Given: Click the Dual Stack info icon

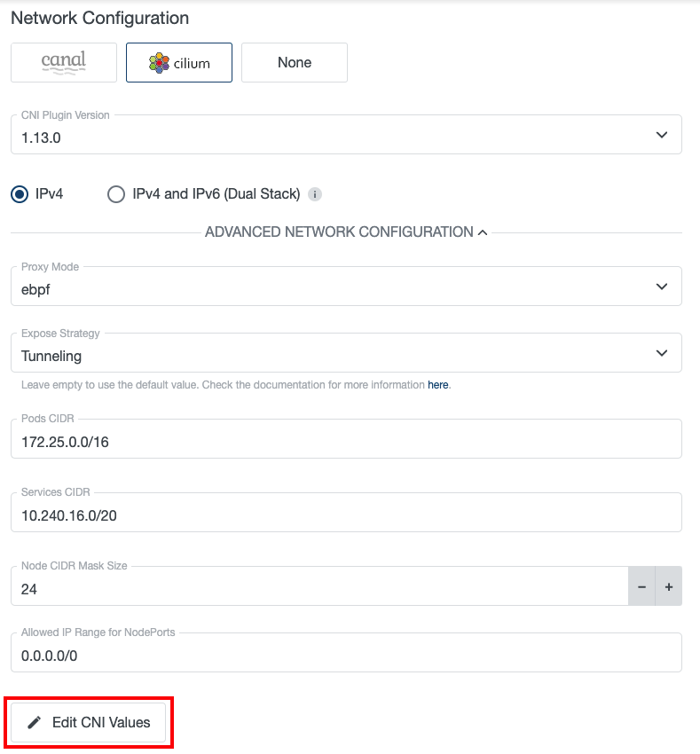Looking at the screenshot, I should (315, 194).
